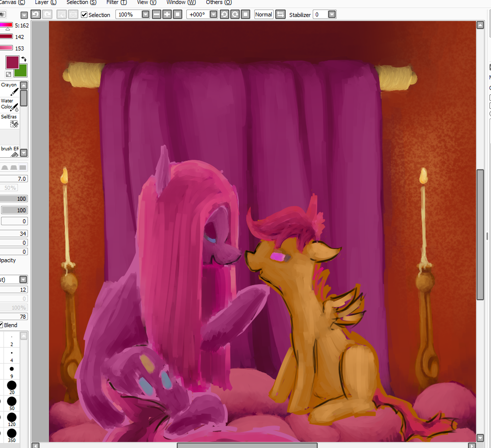This screenshot has height=448, width=491.
Task: Undo the last action with the toolbar undo icon
Action: click(35, 14)
